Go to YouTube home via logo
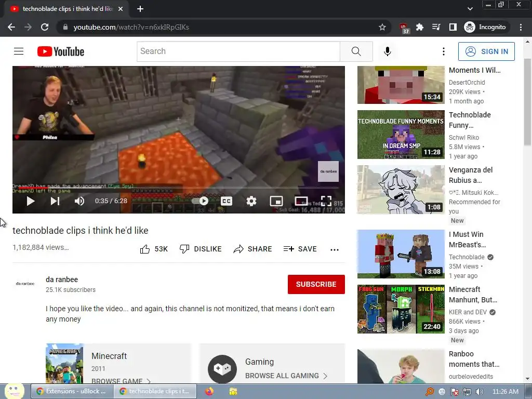Viewport: 532px width, 399px height. 61,51
